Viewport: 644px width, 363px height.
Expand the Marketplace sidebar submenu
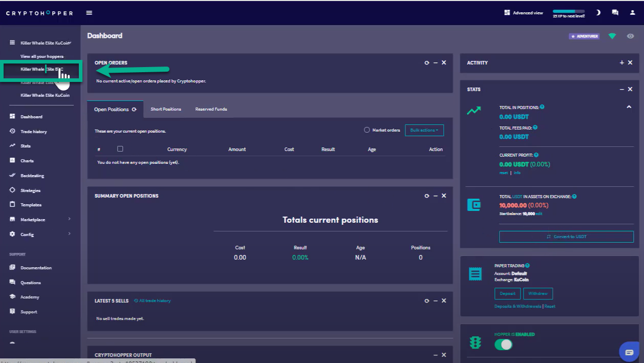(x=69, y=219)
